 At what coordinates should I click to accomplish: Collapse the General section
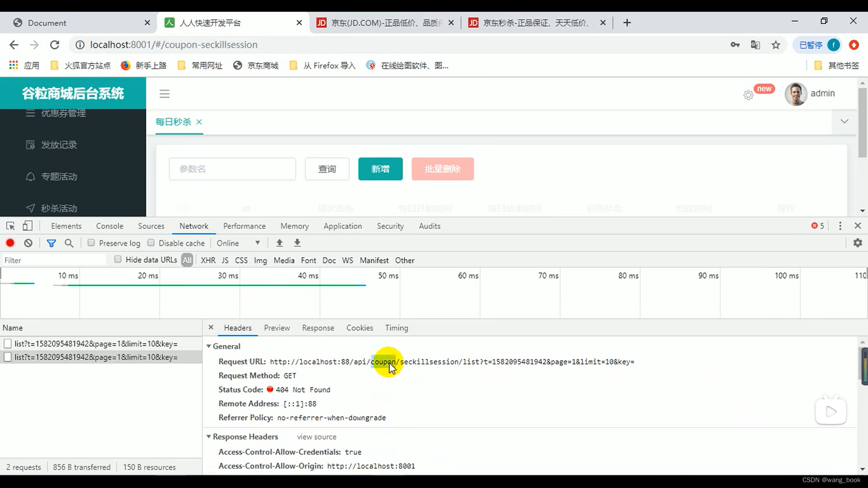tap(209, 346)
